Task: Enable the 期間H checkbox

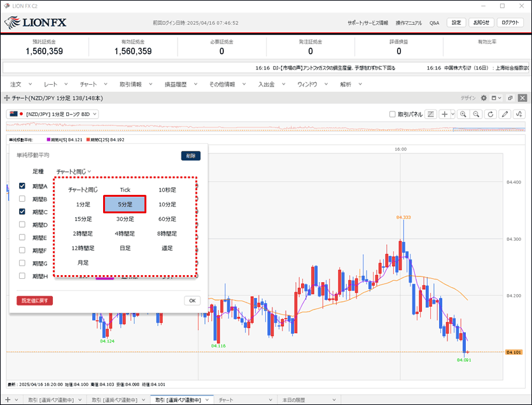Action: pos(22,276)
